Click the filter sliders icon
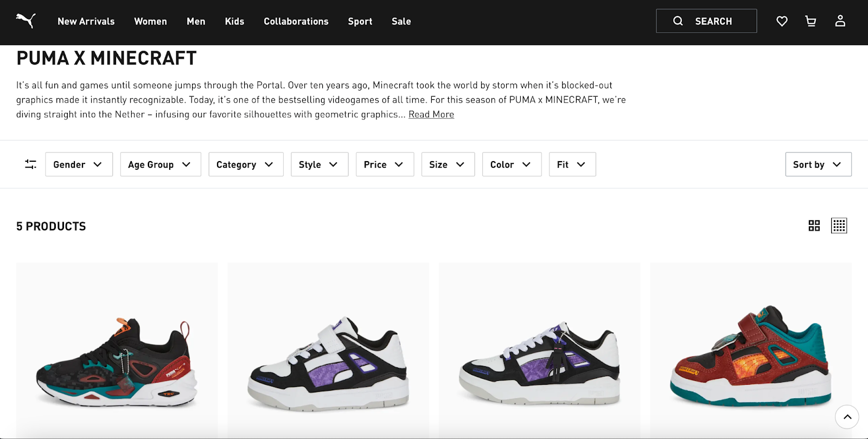Screen dimensions: 868x439 tap(30, 164)
